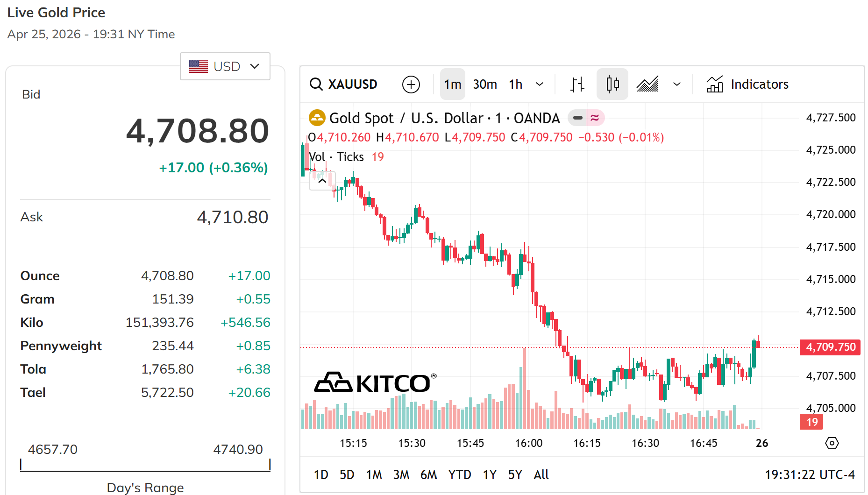868x495 pixels.
Task: Select the Area chart style icon
Action: [x=647, y=85]
